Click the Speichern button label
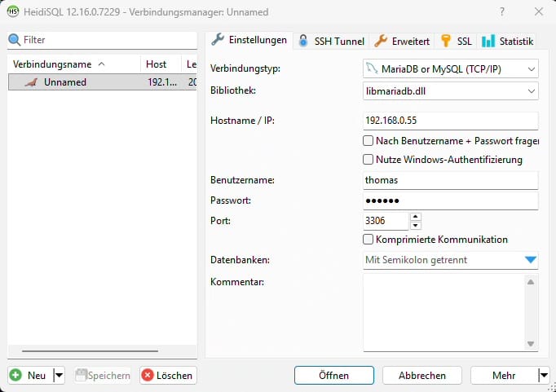The image size is (556, 392). coord(109,376)
